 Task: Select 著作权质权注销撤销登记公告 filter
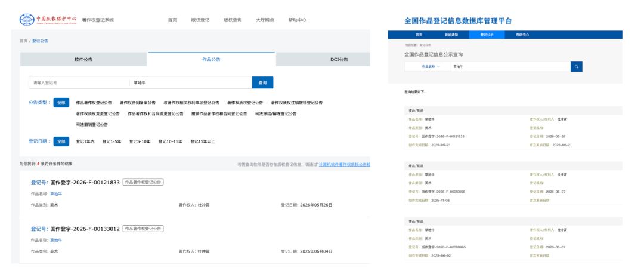pyautogui.click(x=297, y=103)
